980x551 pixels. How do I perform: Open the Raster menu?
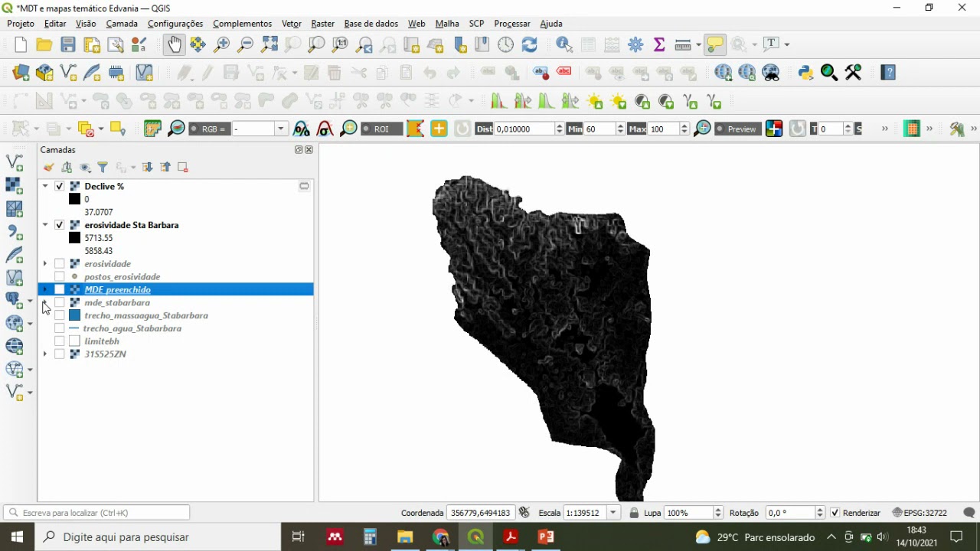click(x=322, y=24)
